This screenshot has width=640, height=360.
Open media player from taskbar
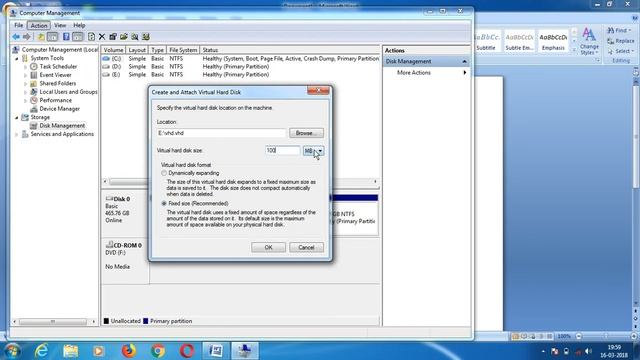pos(99,351)
